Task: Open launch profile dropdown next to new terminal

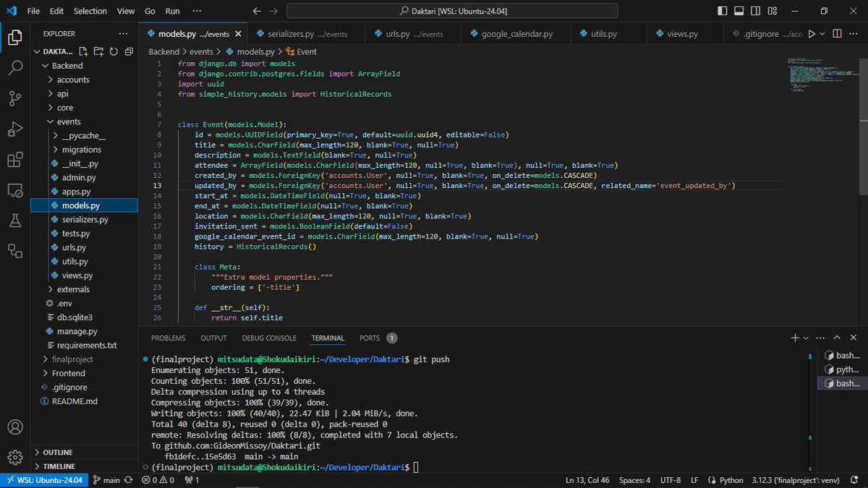Action: [x=806, y=338]
